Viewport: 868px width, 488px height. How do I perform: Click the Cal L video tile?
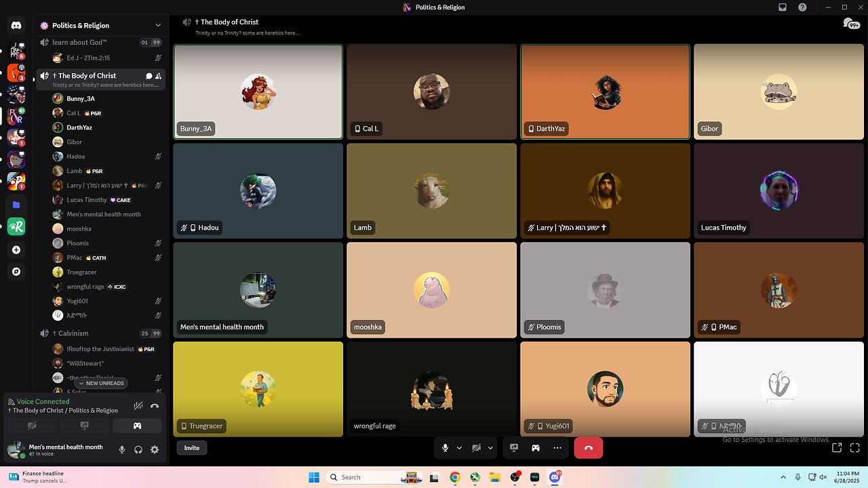(431, 91)
